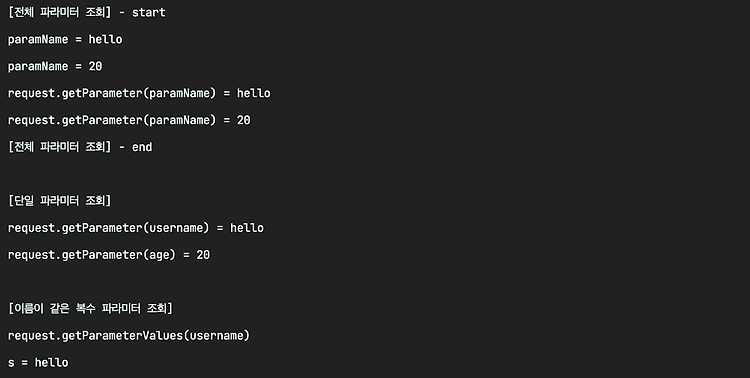The width and height of the screenshot is (750, 378).
Task: Click value 'hello' in first paramName line
Action: pyautogui.click(x=106, y=39)
